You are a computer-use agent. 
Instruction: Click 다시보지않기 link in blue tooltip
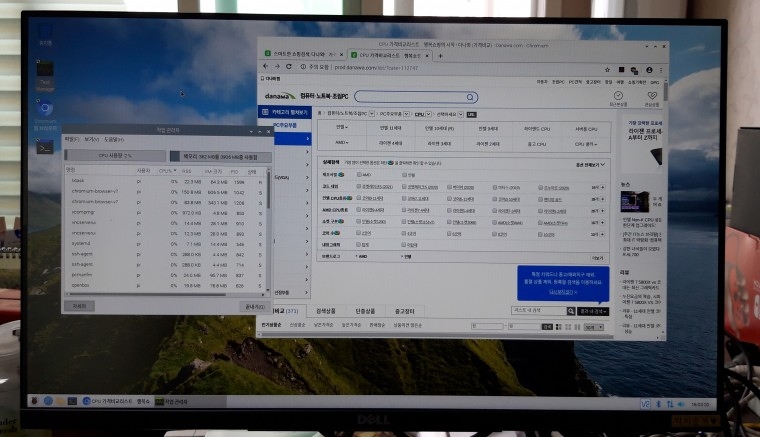point(561,292)
